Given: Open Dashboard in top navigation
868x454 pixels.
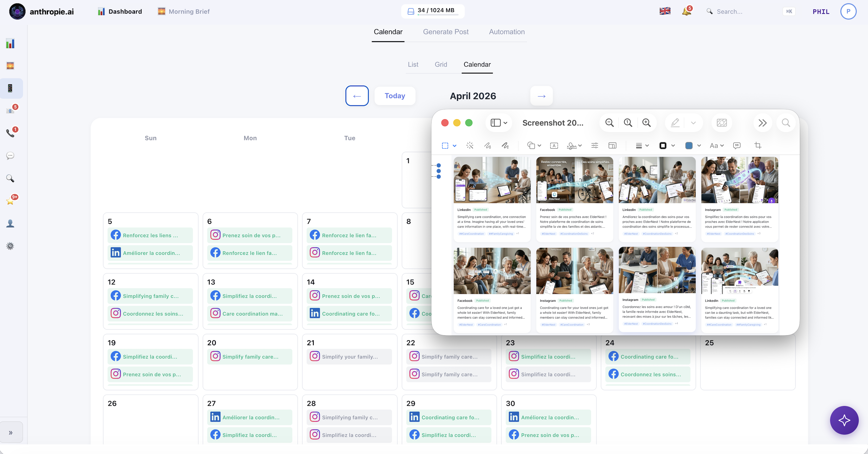Looking at the screenshot, I should coord(120,11).
